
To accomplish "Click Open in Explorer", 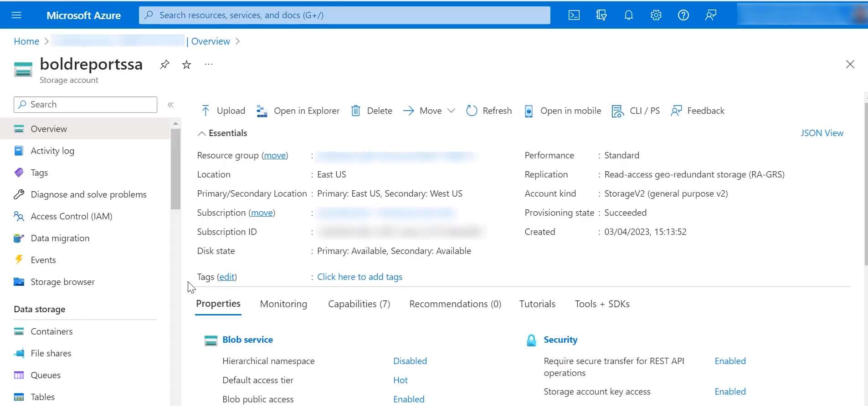I will pos(298,111).
